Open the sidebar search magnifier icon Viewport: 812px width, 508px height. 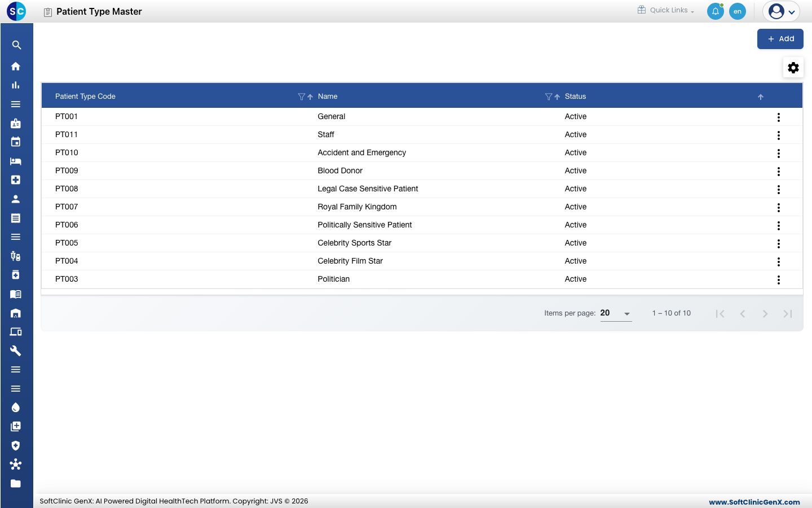tap(16, 45)
